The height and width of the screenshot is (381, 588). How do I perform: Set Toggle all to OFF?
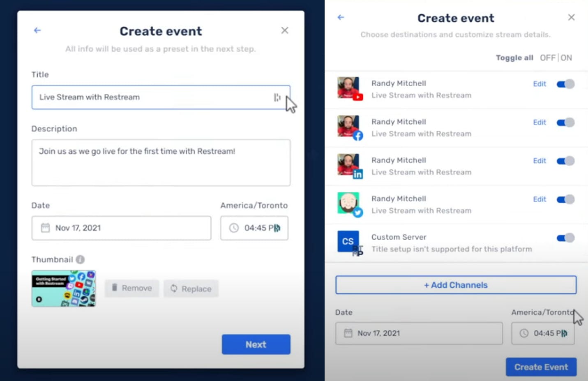point(547,58)
